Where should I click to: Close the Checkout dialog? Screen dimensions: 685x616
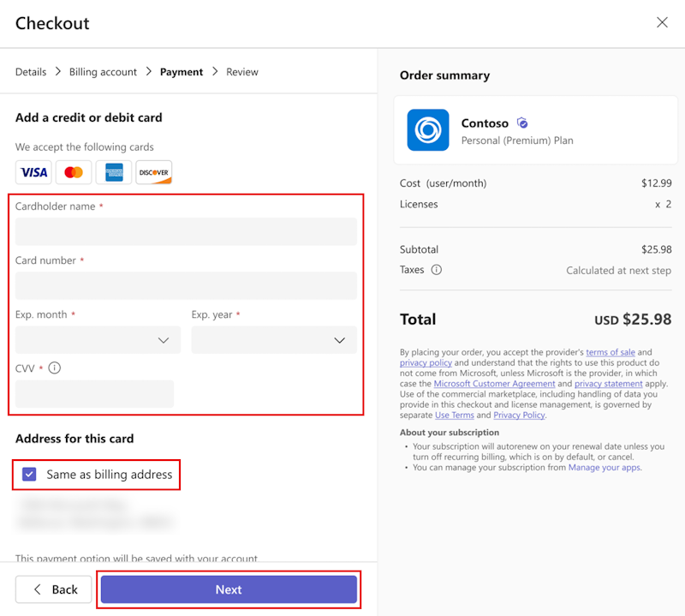click(x=662, y=22)
